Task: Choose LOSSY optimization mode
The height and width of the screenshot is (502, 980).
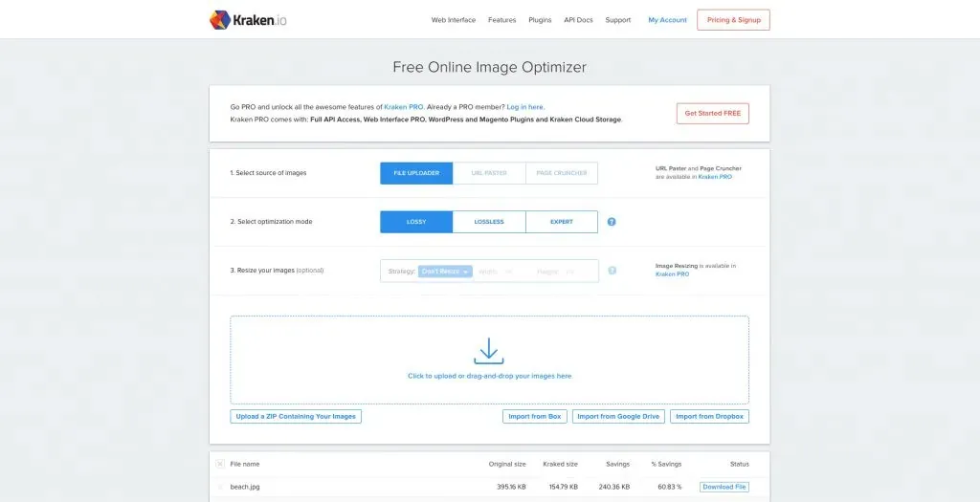Action: coord(416,222)
